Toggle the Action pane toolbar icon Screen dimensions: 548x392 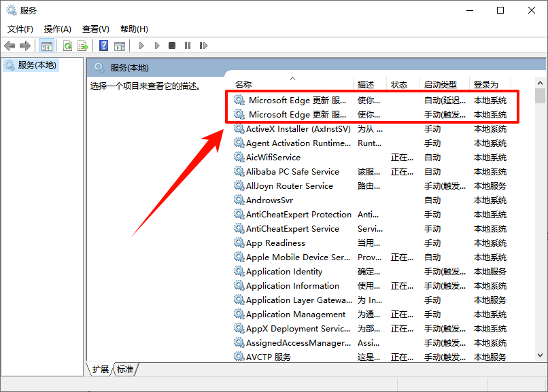click(120, 46)
